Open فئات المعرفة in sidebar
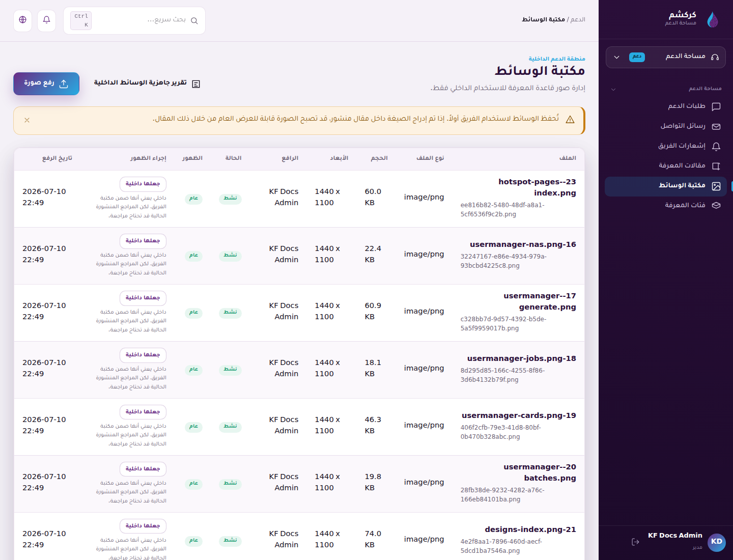 pyautogui.click(x=666, y=205)
